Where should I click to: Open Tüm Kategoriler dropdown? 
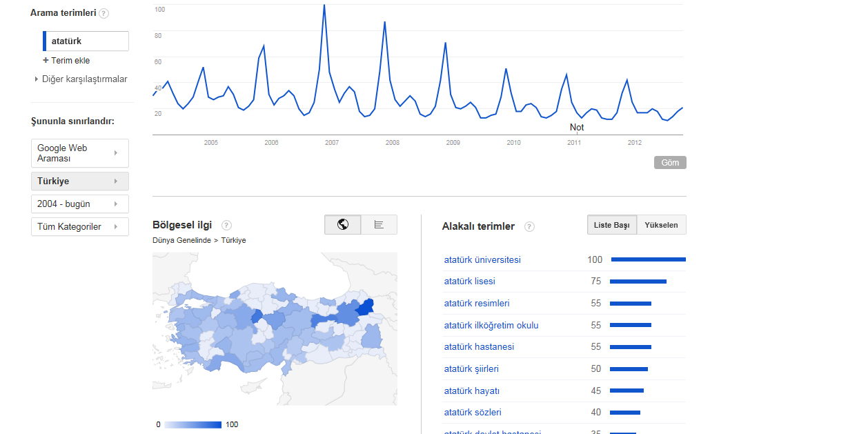80,227
